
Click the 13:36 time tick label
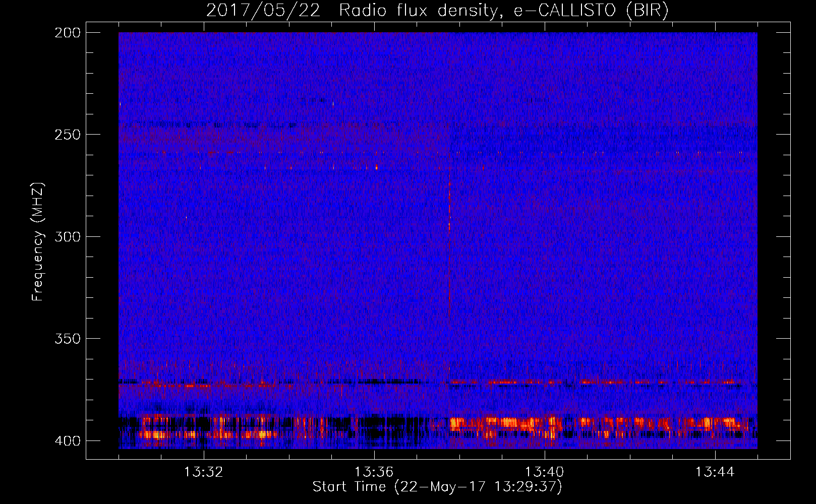[x=374, y=472]
